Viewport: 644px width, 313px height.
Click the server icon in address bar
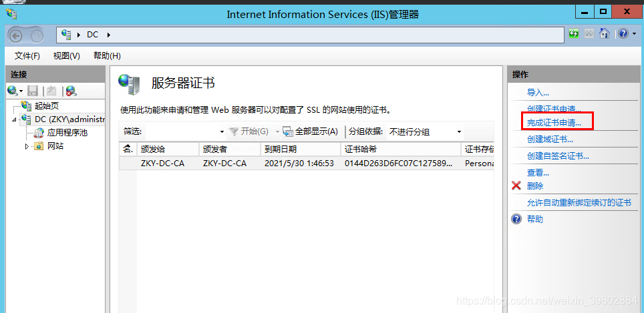(67, 34)
